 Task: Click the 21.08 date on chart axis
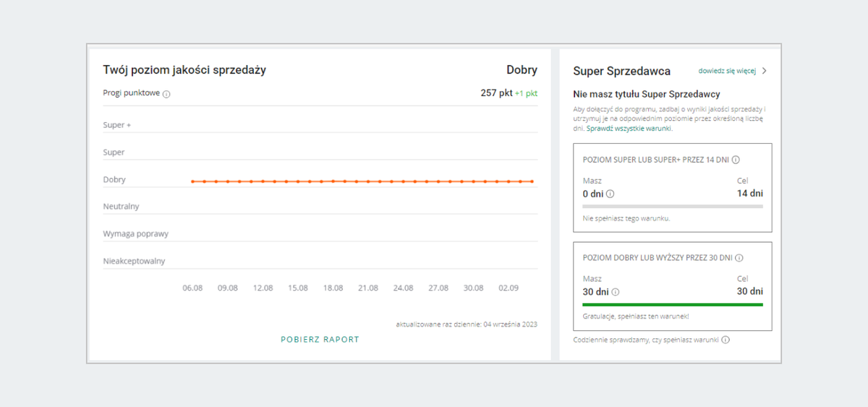[368, 288]
